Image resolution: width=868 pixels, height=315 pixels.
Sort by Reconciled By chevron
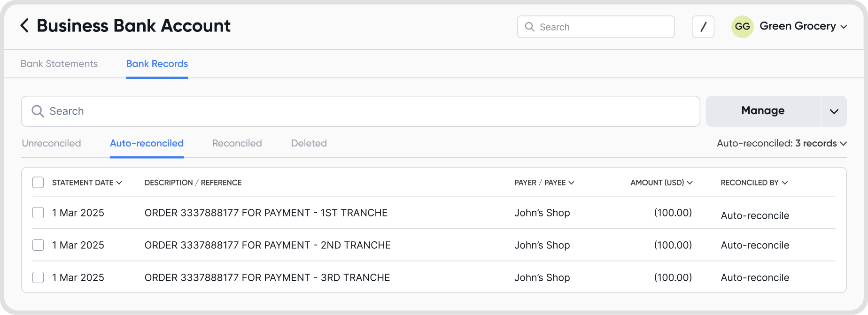tap(785, 183)
